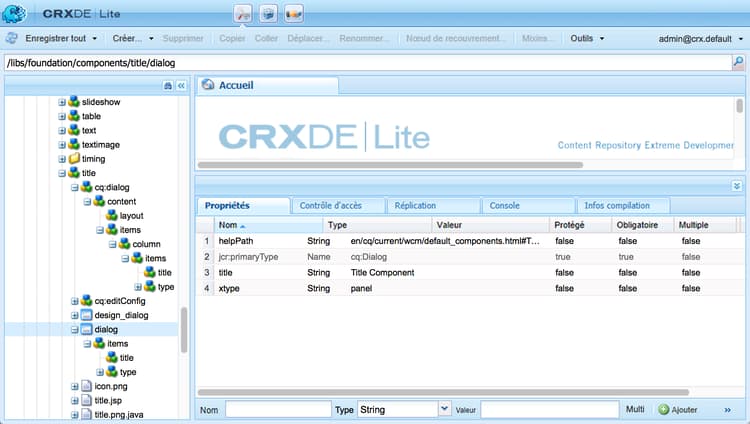
Task: Click the layout node icon
Action: pos(112,215)
